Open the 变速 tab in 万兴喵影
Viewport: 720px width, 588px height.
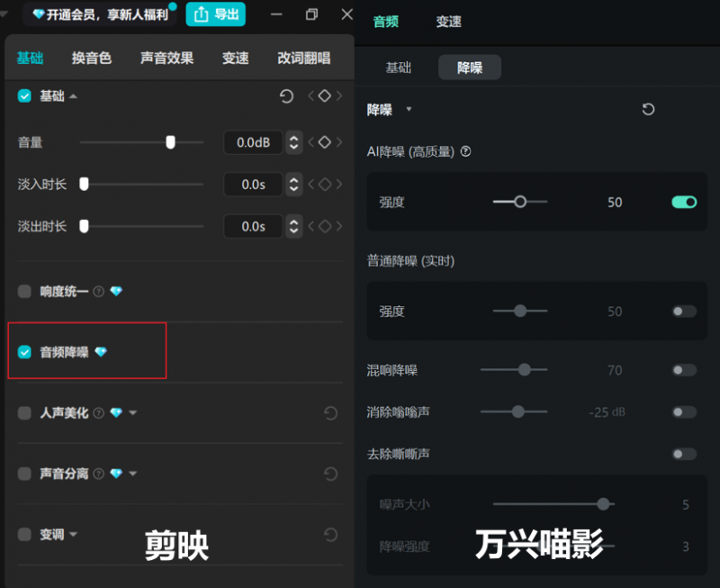coord(448,22)
